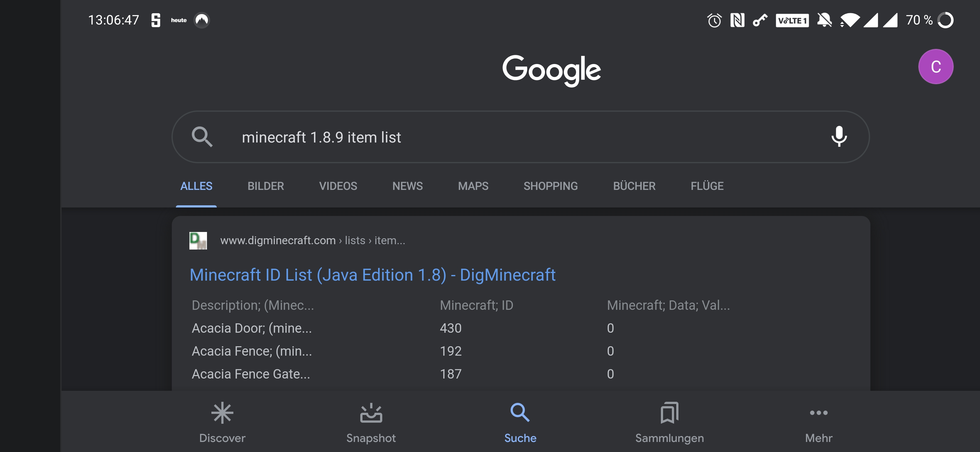This screenshot has width=980, height=452.
Task: Activate voice search microphone
Action: (839, 137)
